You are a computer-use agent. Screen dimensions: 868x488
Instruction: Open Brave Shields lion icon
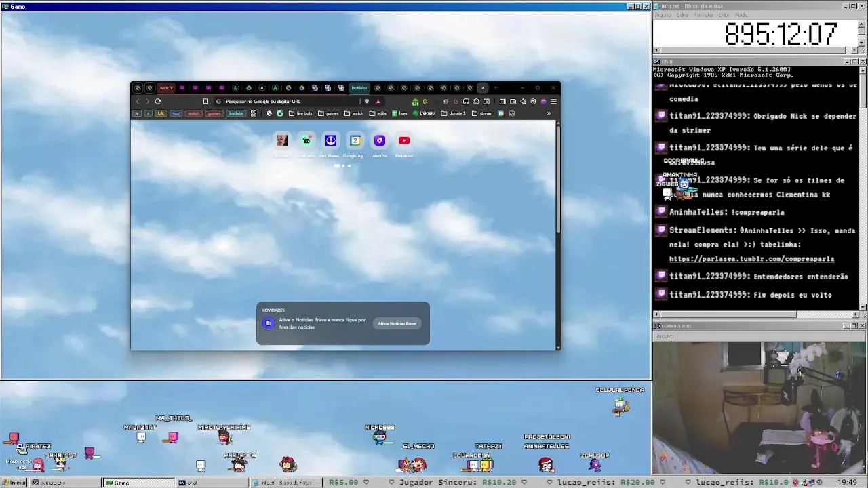point(367,102)
